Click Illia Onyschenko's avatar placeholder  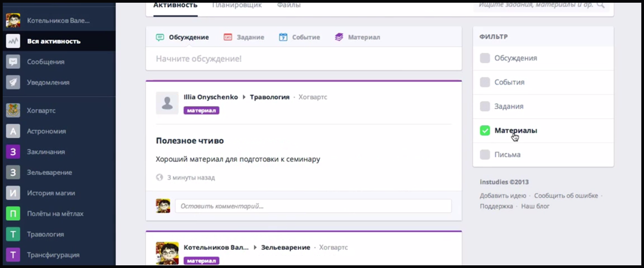coord(167,103)
